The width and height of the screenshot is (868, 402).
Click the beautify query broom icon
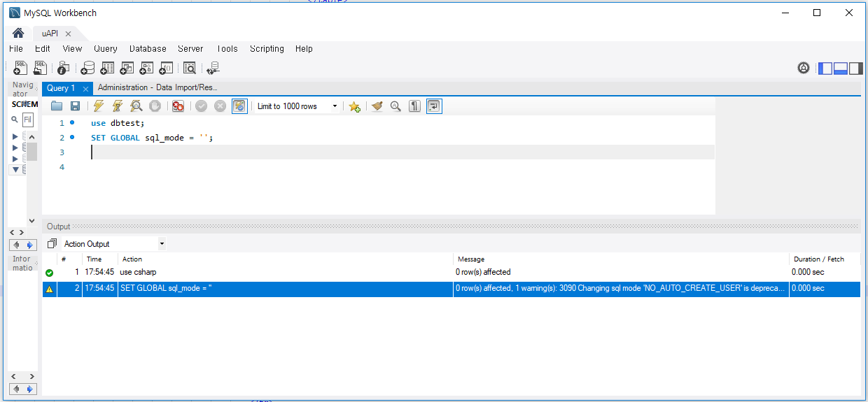pos(377,106)
